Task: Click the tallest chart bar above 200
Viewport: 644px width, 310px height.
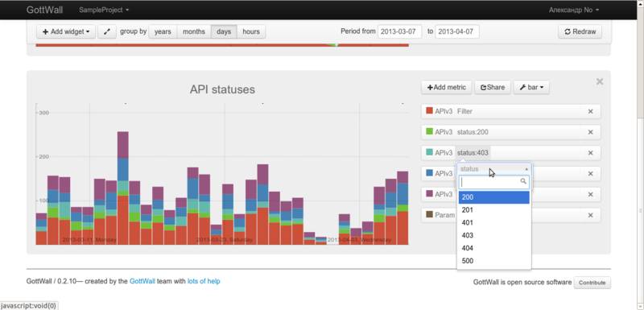Action: click(123, 188)
